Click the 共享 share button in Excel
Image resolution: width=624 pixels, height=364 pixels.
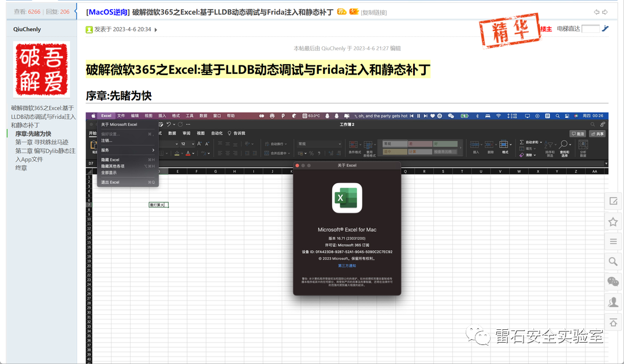(597, 133)
